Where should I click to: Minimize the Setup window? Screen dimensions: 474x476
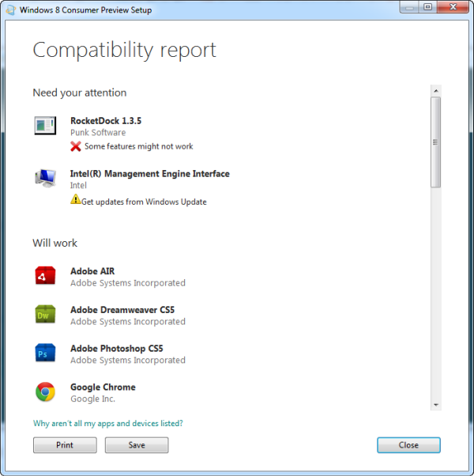[409, 7]
